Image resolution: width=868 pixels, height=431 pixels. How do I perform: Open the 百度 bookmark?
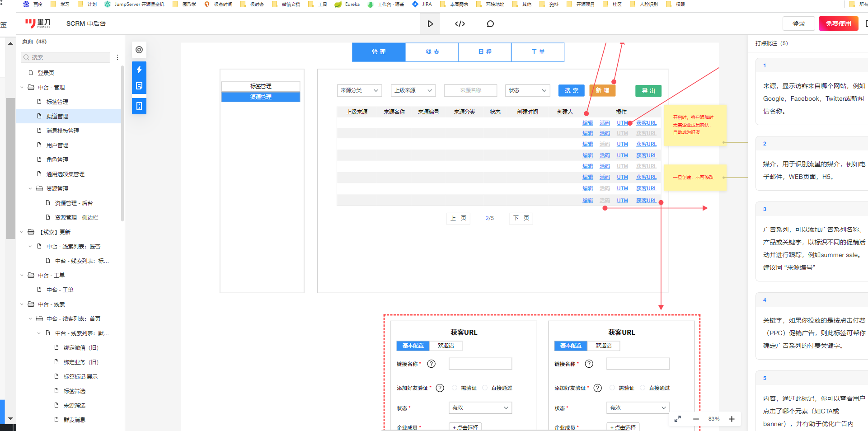click(x=33, y=4)
